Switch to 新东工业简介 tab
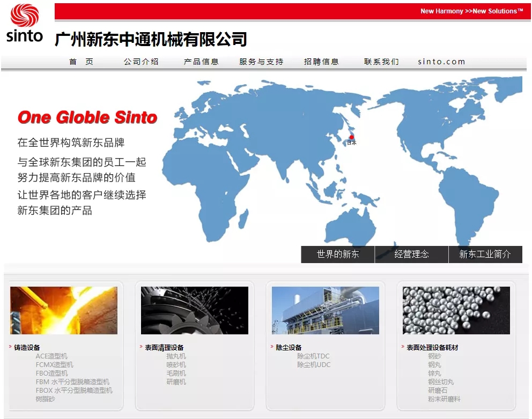 pyautogui.click(x=485, y=255)
